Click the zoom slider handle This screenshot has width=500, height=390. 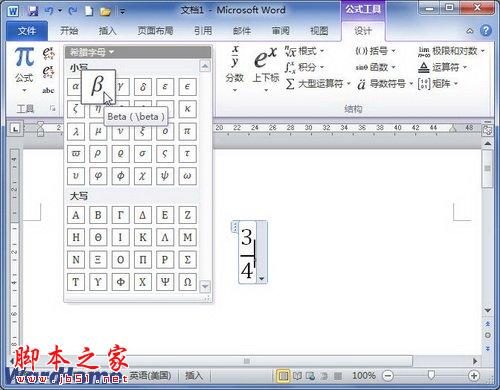click(x=431, y=375)
